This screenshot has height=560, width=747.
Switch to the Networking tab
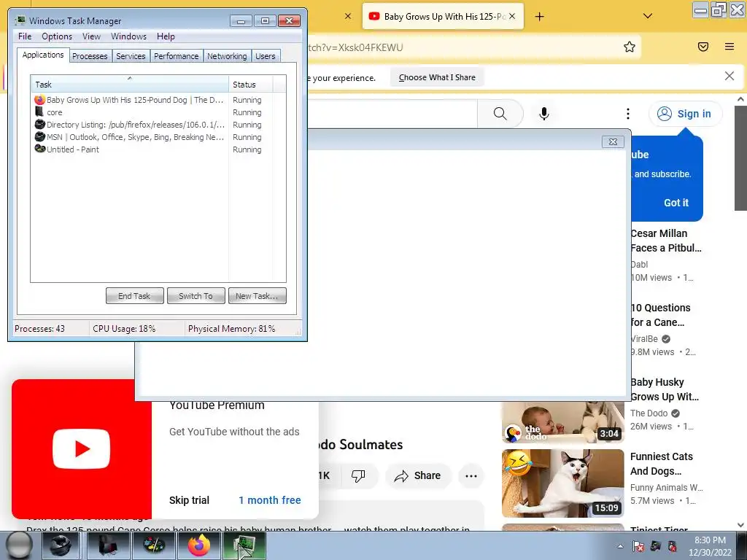point(227,56)
